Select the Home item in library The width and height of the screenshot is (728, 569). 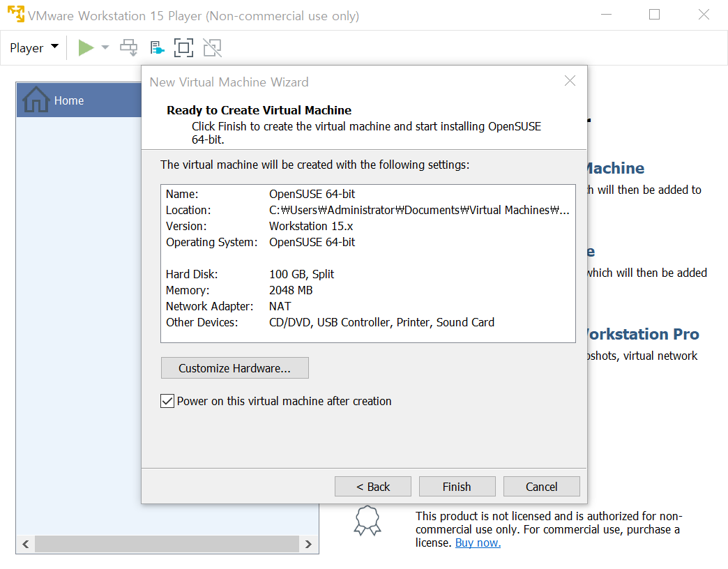[x=79, y=100]
